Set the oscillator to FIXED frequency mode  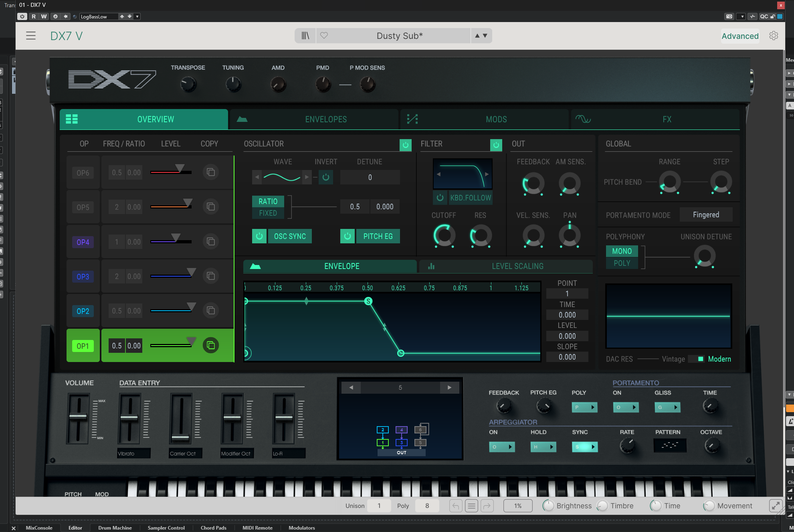pyautogui.click(x=268, y=213)
